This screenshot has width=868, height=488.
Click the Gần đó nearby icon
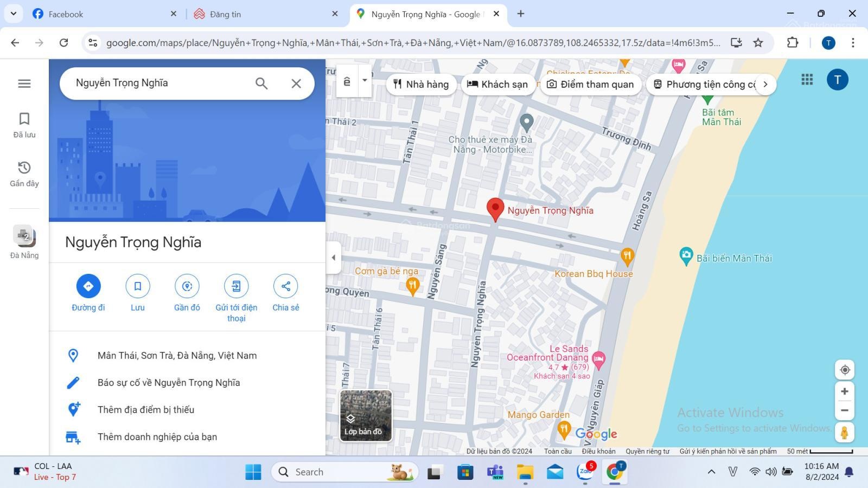tap(187, 286)
